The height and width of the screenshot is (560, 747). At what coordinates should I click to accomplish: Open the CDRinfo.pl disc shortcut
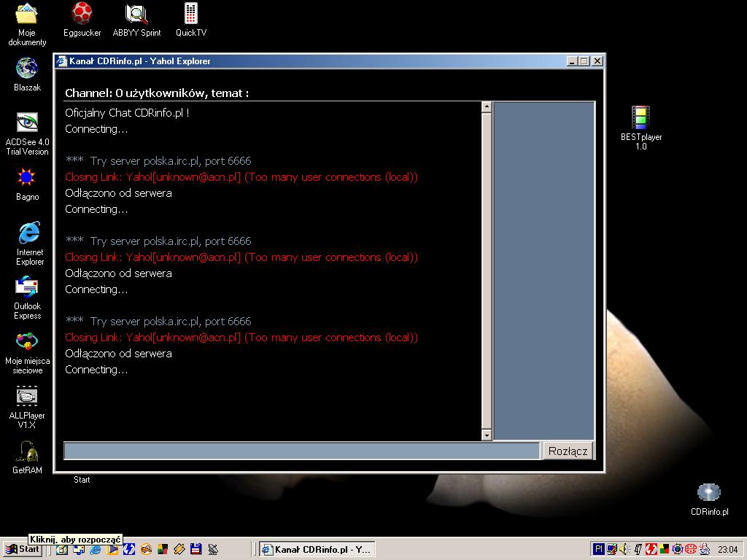pos(709,499)
